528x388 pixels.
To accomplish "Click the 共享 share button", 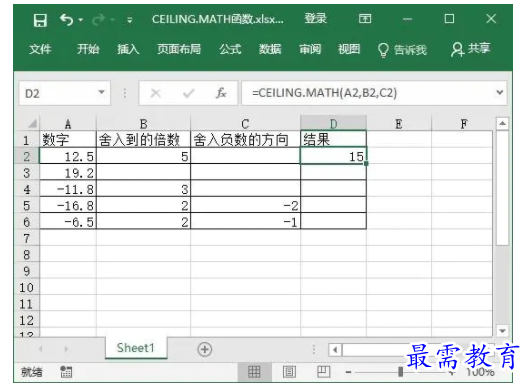I will point(470,49).
